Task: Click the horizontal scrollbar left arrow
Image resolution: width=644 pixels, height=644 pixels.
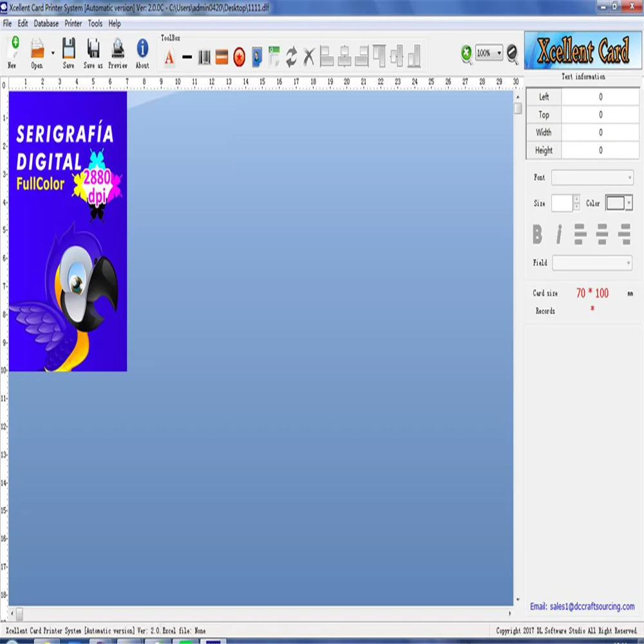Action: coord(12,614)
